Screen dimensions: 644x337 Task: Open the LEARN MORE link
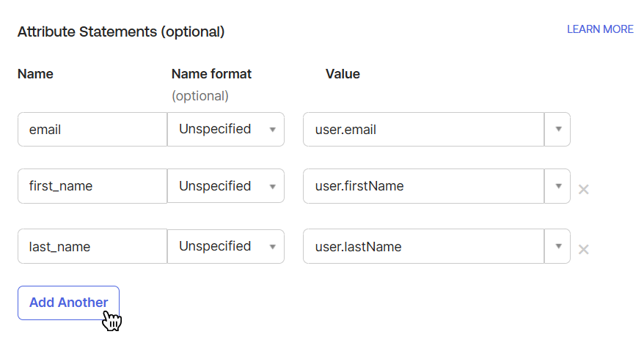click(600, 29)
